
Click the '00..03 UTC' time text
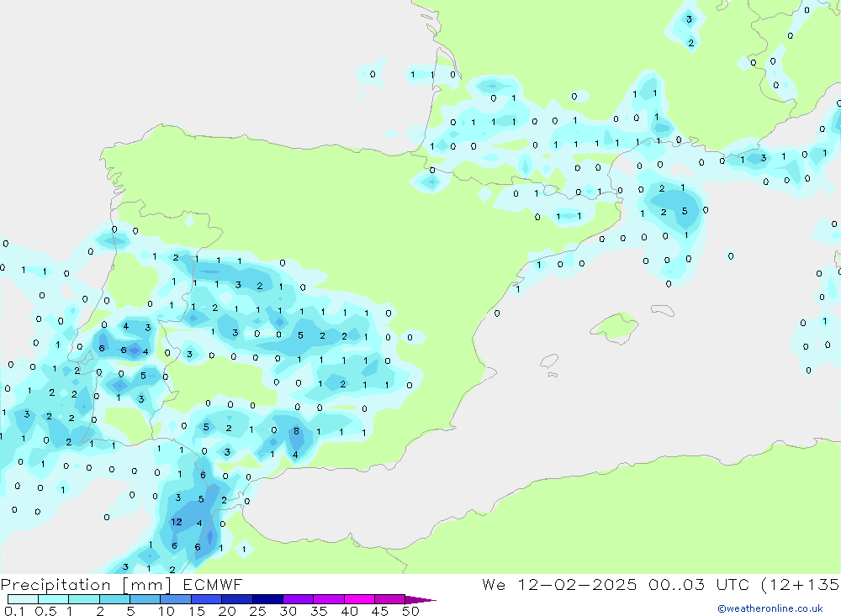tap(698, 584)
